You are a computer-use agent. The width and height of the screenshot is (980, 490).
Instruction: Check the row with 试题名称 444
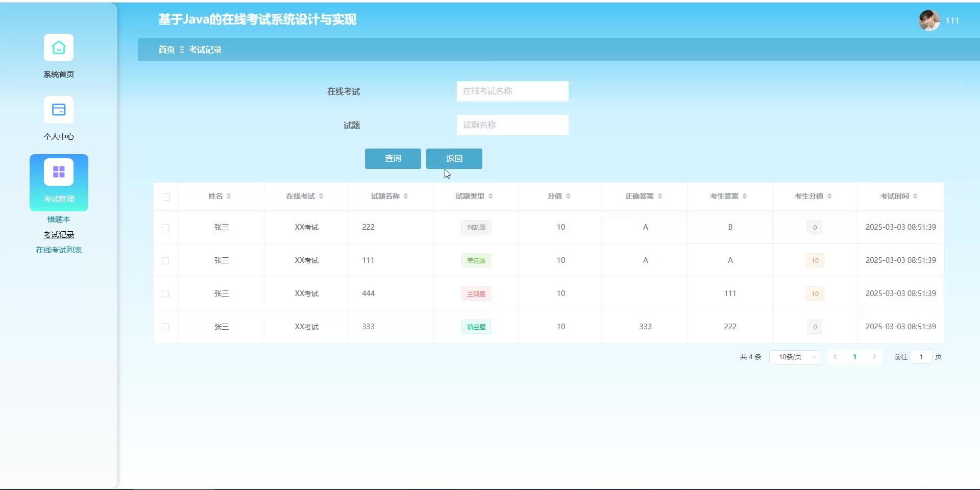coord(165,293)
